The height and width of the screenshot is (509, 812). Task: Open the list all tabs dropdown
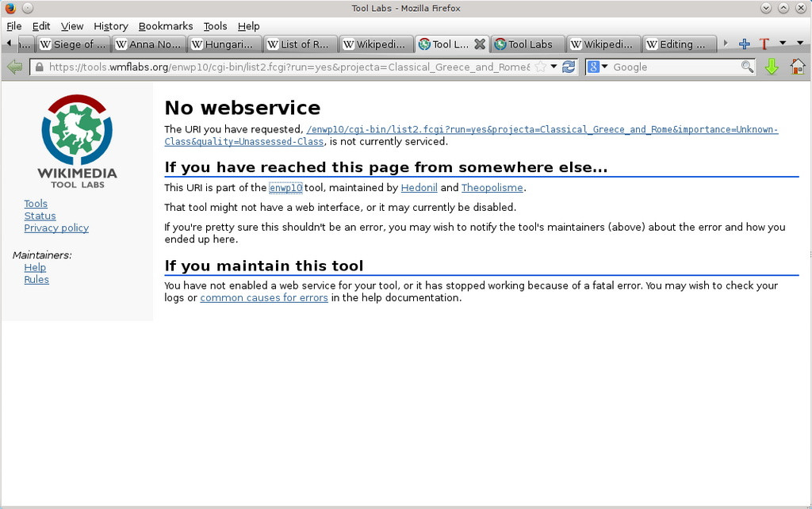pos(782,44)
